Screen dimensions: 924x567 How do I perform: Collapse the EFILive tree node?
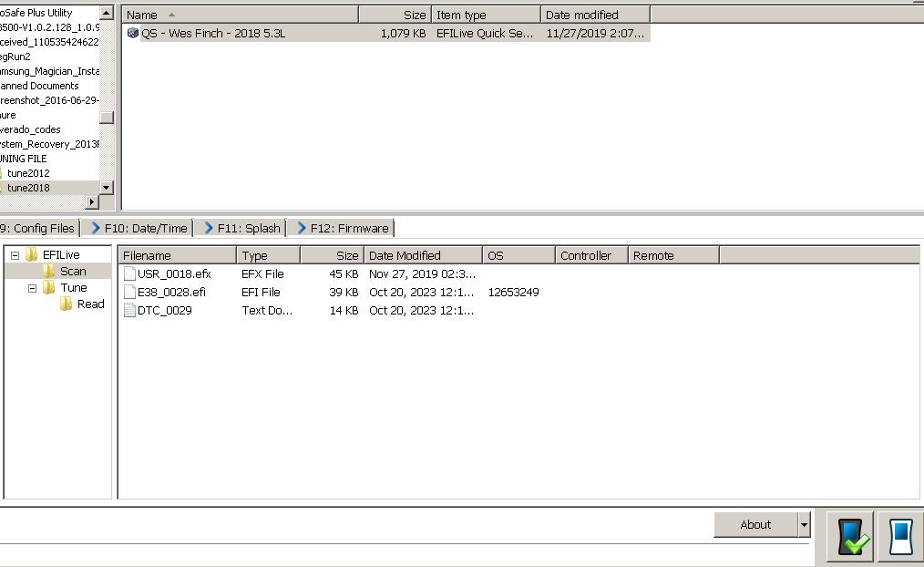coord(15,255)
